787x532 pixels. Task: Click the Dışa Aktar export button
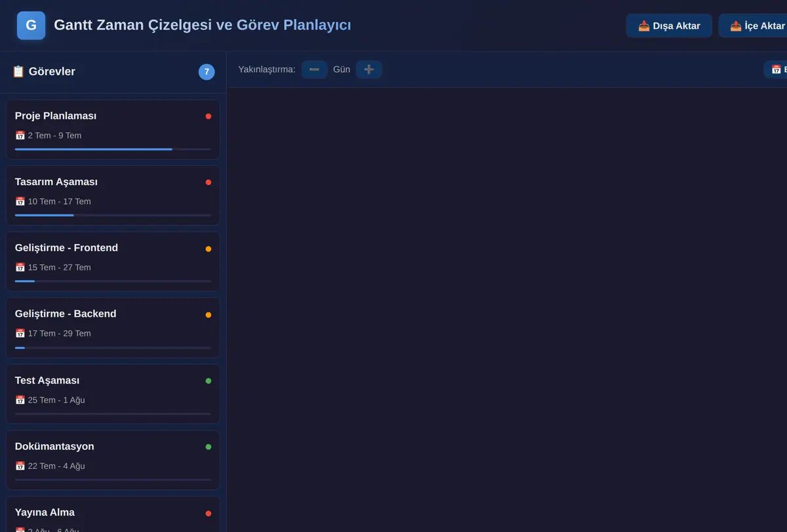pyautogui.click(x=669, y=26)
